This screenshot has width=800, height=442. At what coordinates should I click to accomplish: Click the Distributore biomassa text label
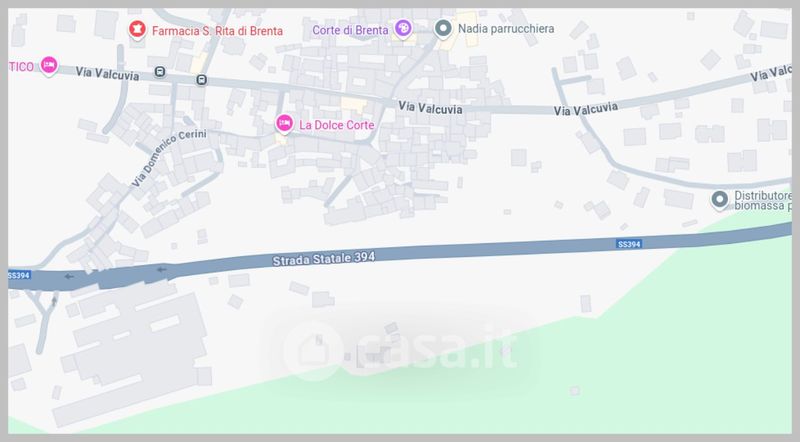coord(763,201)
